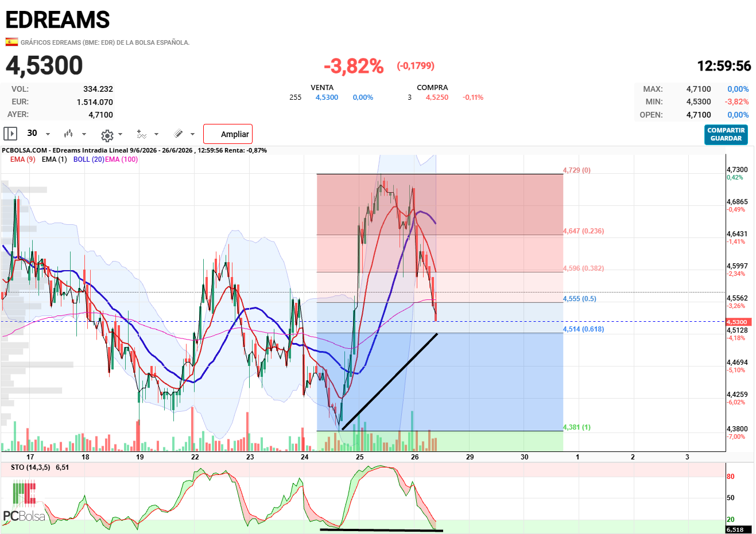
Task: Click the -3,82% change next to the price
Action: coord(354,66)
